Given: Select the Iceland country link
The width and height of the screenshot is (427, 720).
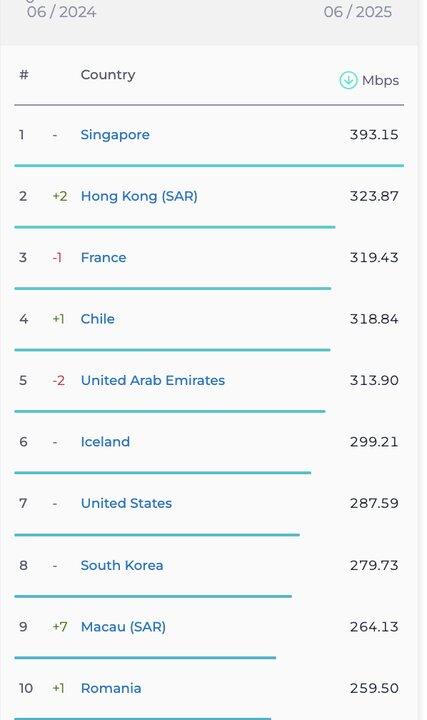Looking at the screenshot, I should 105,442.
